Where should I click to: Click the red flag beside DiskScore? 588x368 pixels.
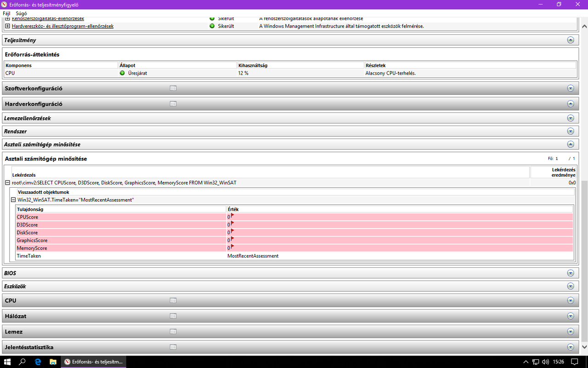[x=232, y=231]
